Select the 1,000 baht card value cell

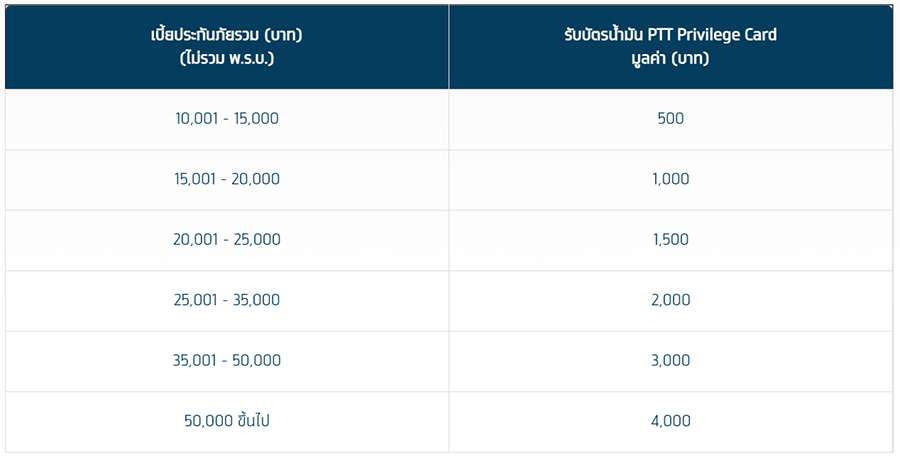671,180
